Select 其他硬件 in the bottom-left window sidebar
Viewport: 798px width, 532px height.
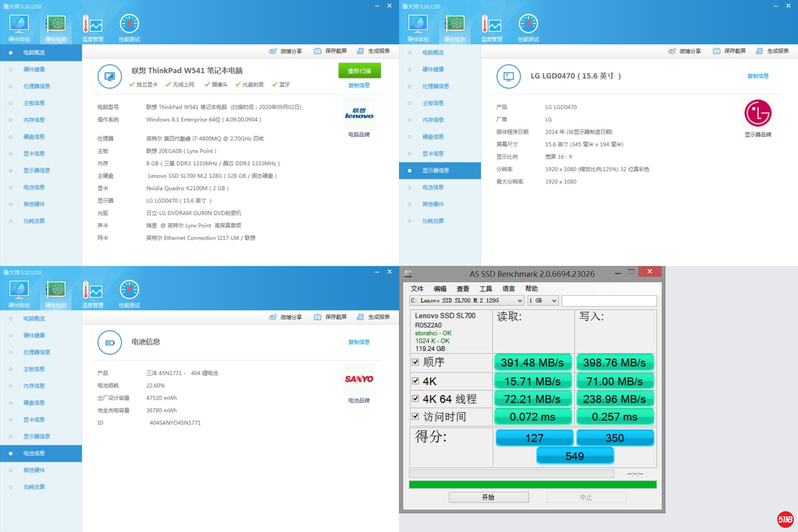41,470
